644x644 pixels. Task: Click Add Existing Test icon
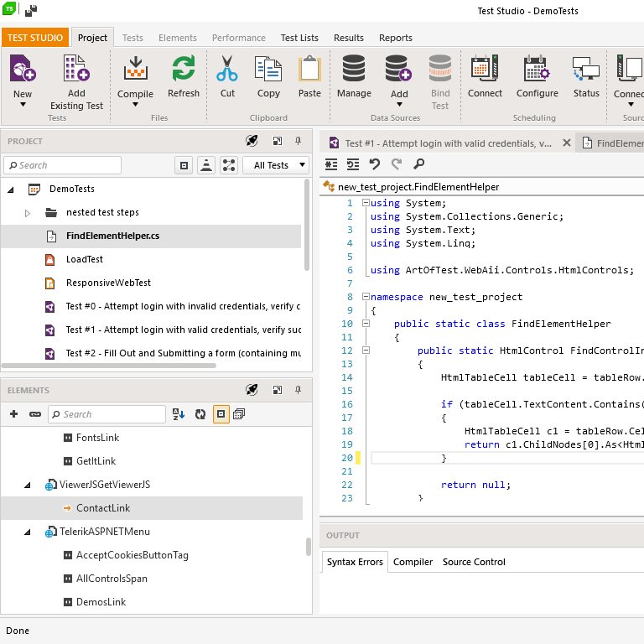click(x=76, y=68)
